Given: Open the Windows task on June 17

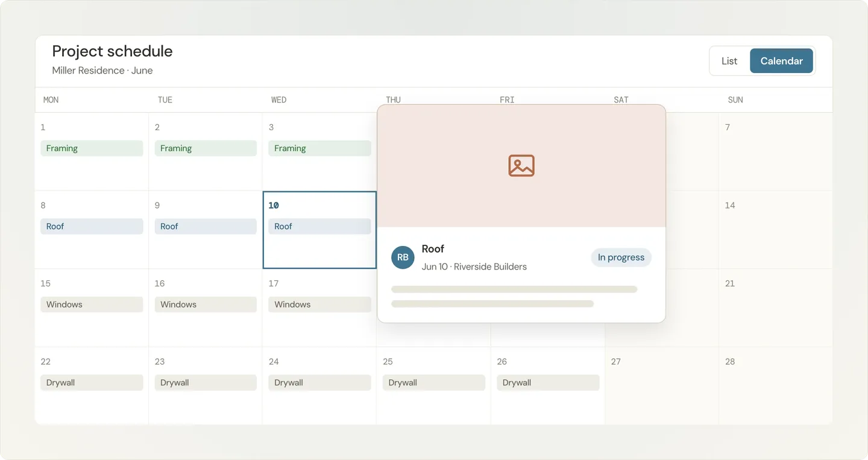Looking at the screenshot, I should click(319, 304).
